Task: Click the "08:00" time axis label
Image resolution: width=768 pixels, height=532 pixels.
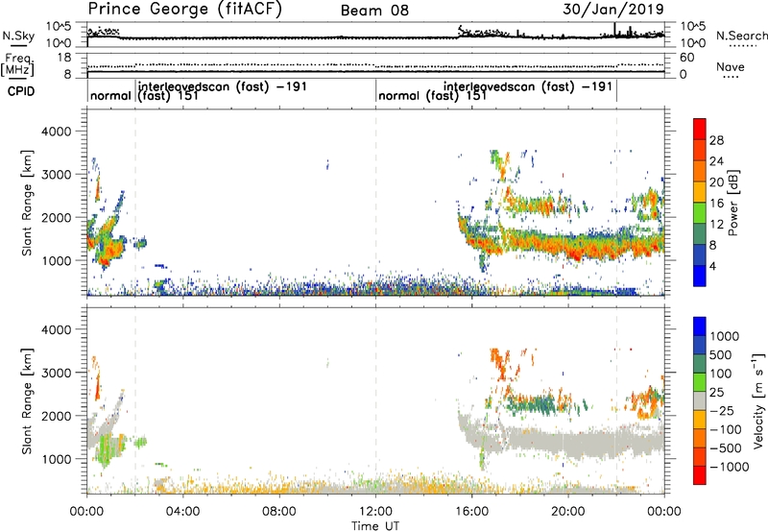Action: pyautogui.click(x=279, y=512)
